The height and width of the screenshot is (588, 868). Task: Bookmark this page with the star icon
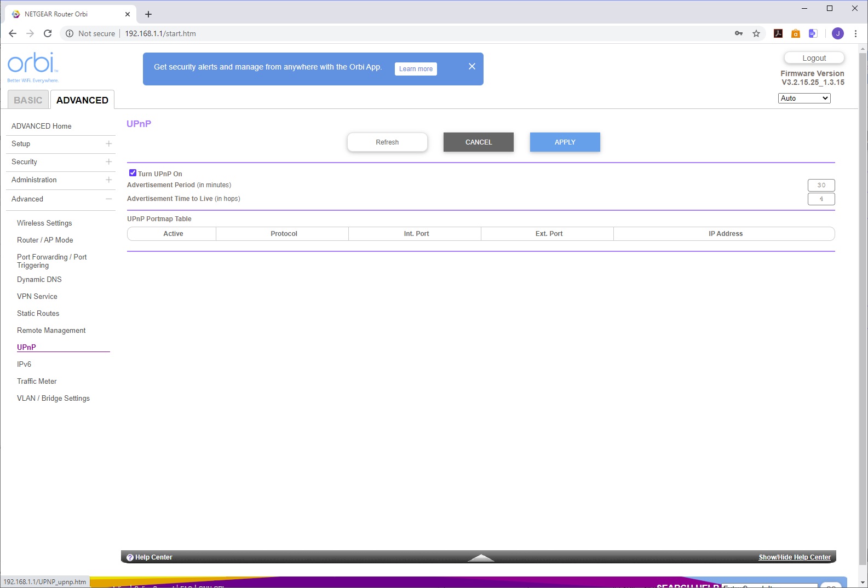pos(756,33)
